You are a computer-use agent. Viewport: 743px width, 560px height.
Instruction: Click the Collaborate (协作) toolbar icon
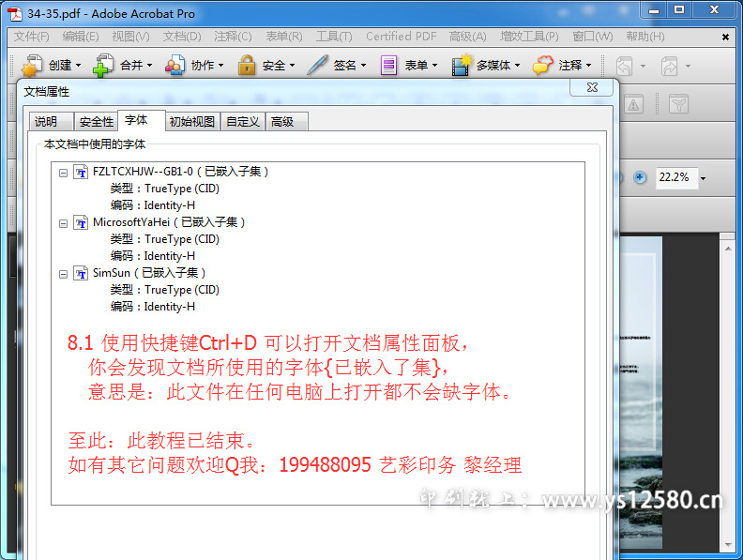tap(174, 66)
